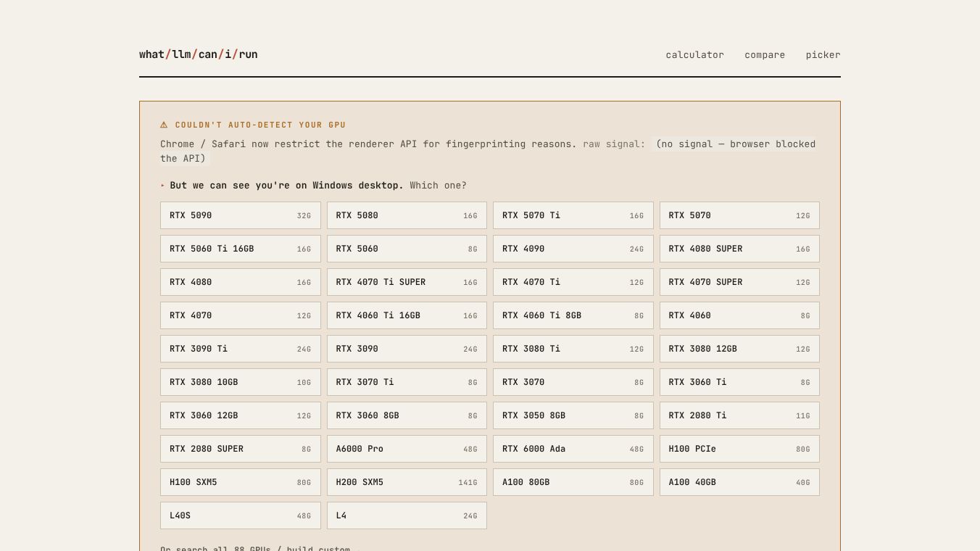Open the compare nav link

click(765, 55)
